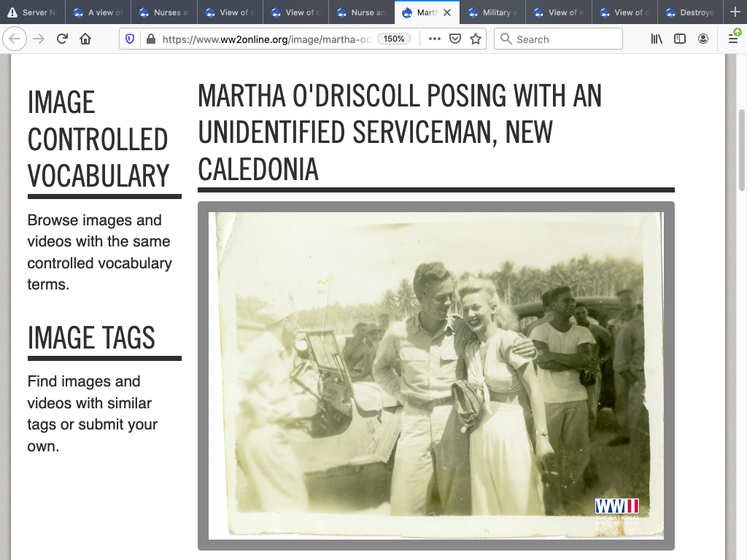
Task: Reset the 150% zoom level badge
Action: pyautogui.click(x=394, y=39)
